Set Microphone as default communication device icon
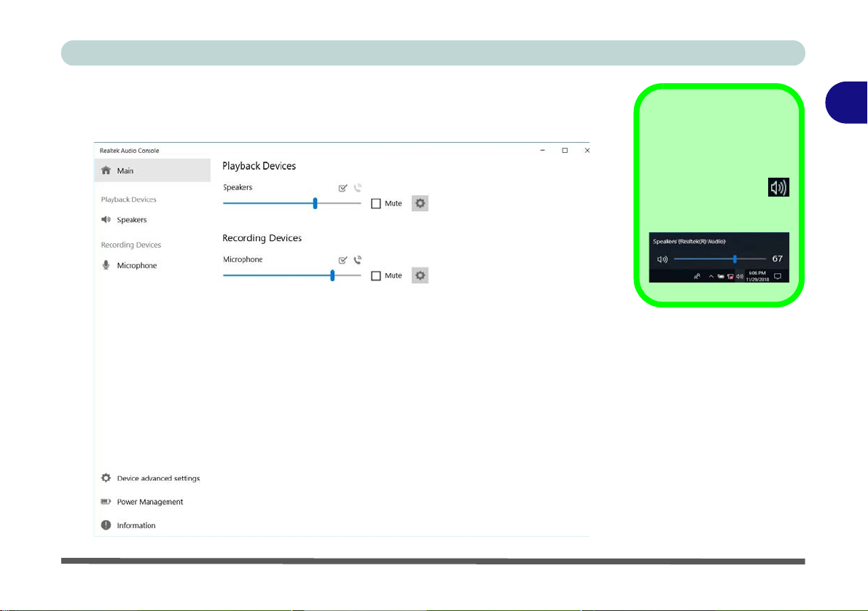The image size is (868, 611). [x=358, y=260]
